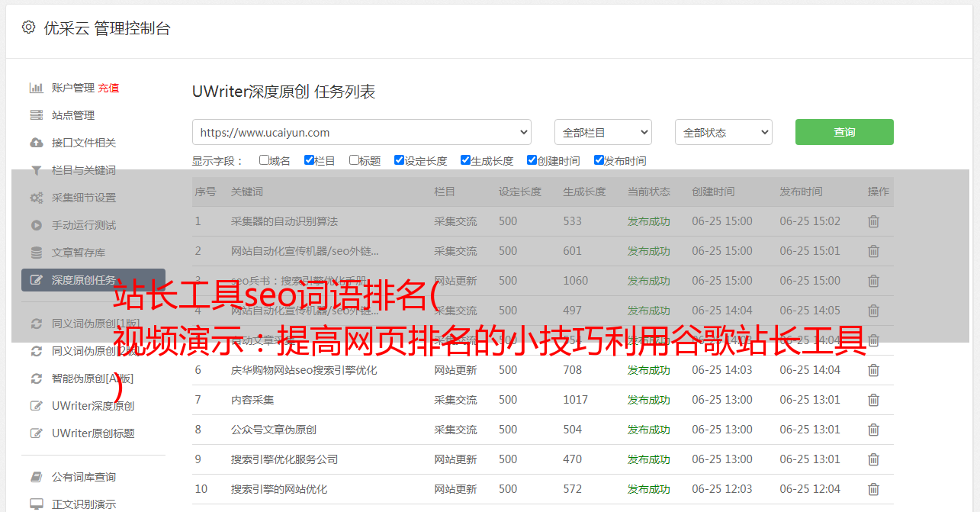This screenshot has width=980, height=512.
Task: Toggle the 发布时间 checkbox
Action: click(599, 160)
